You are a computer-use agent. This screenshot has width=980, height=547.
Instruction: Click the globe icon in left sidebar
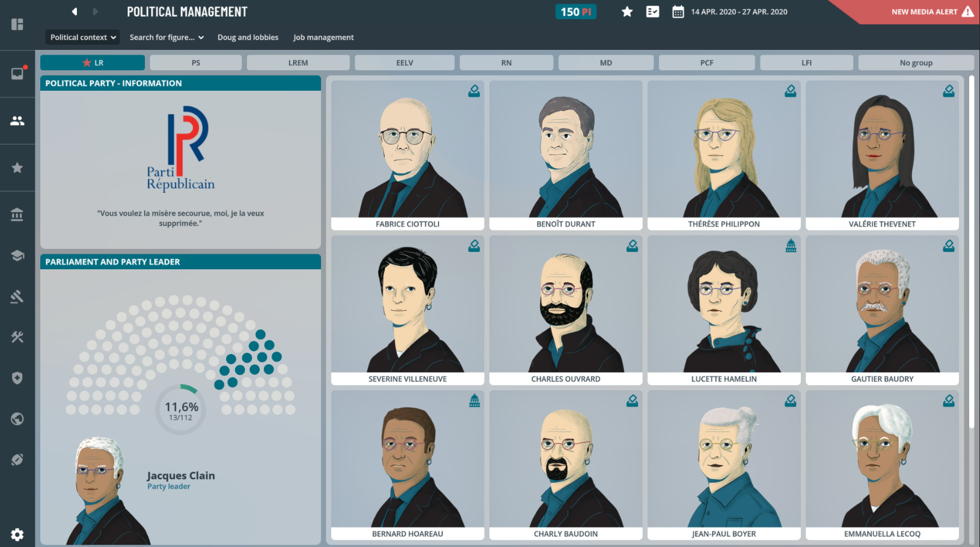pos(17,419)
